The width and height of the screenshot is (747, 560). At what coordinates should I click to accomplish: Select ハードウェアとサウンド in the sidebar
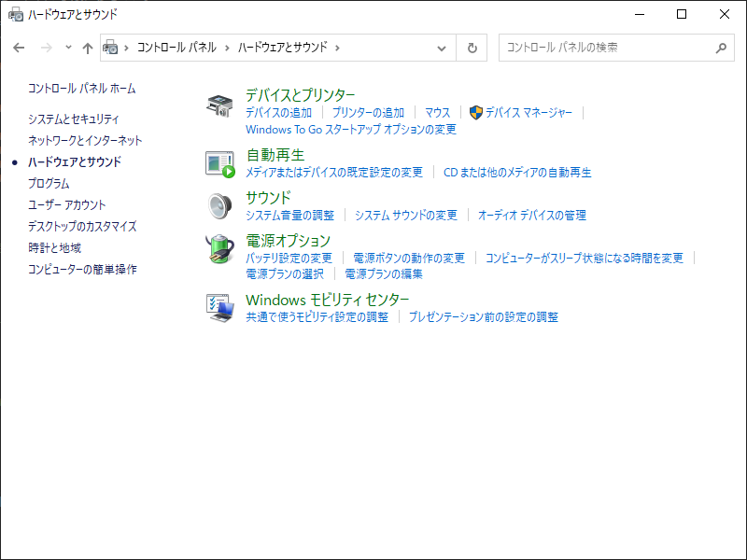(x=75, y=161)
